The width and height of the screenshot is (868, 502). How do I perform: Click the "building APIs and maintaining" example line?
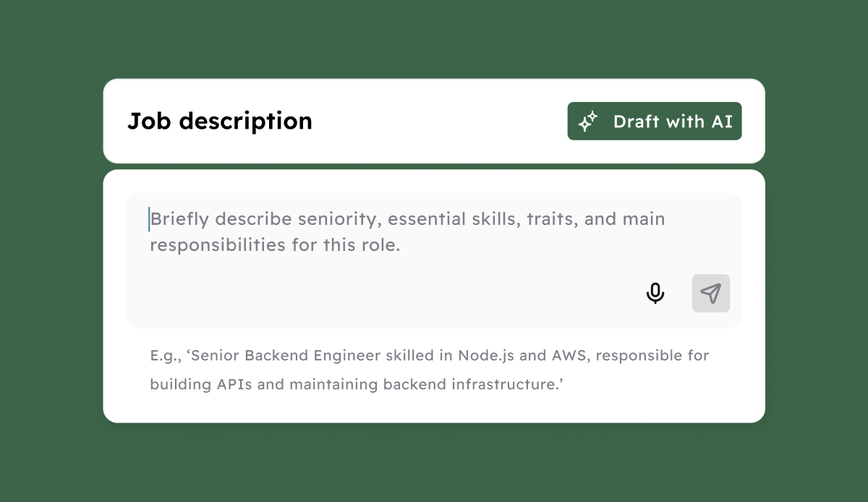357,385
